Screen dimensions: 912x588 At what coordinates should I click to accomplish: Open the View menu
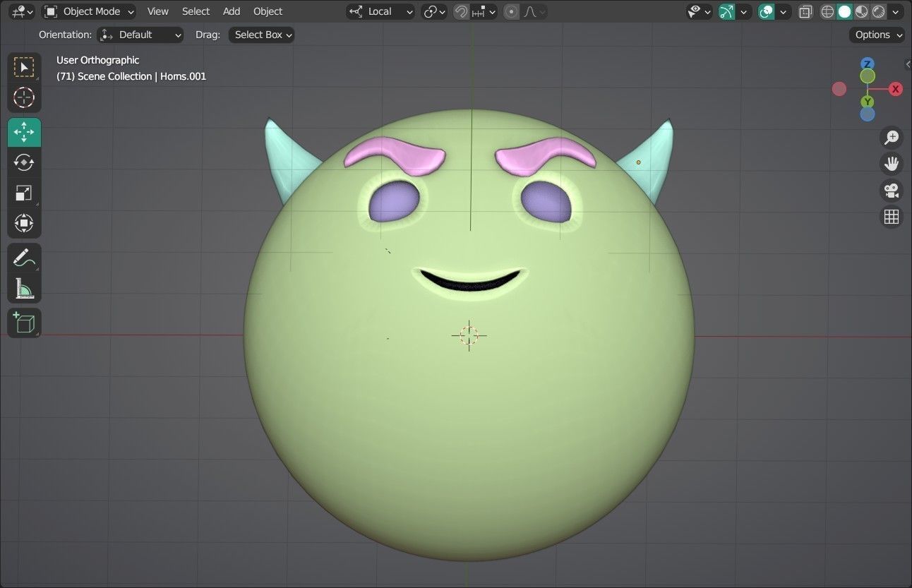[157, 11]
